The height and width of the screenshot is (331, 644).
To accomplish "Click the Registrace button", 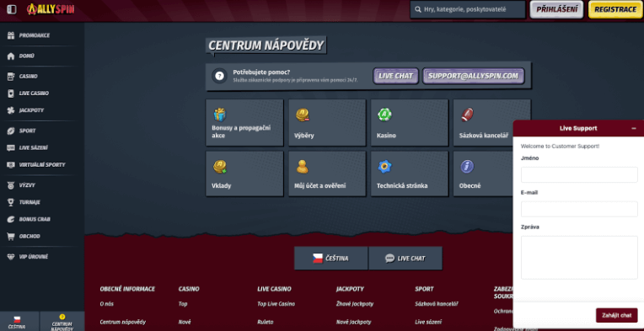I will [615, 9].
